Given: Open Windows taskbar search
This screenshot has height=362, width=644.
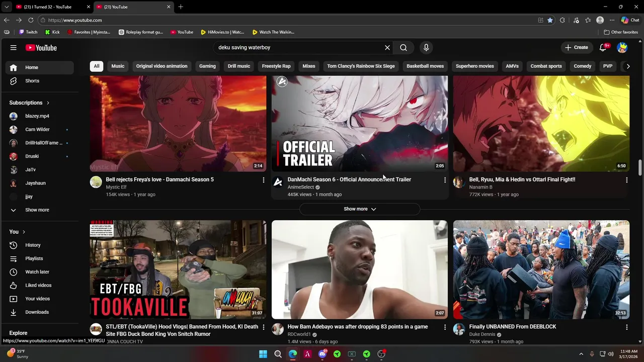Looking at the screenshot, I should click(x=278, y=354).
